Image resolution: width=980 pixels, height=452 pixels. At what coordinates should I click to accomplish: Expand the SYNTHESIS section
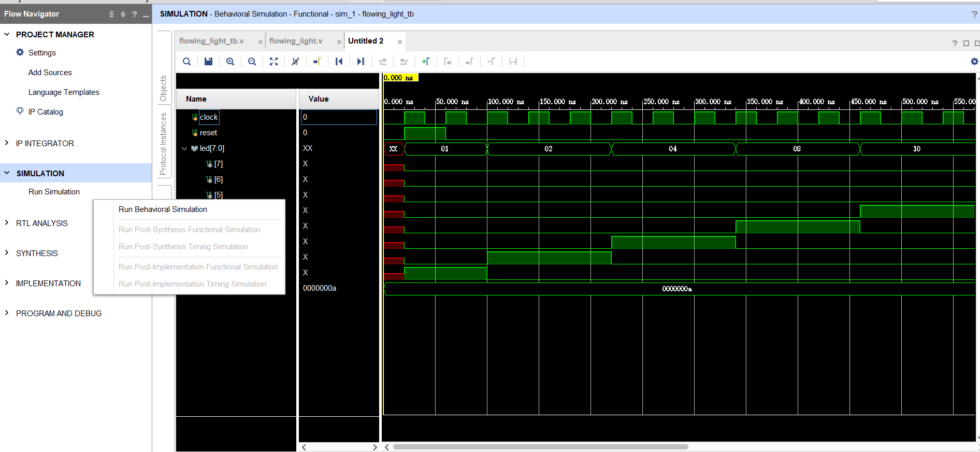point(7,253)
